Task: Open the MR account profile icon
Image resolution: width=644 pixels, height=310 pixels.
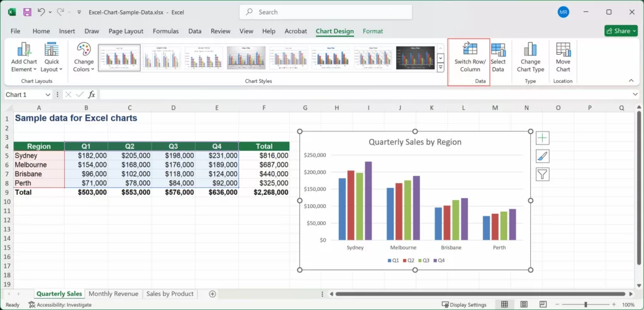Action: pos(563,12)
